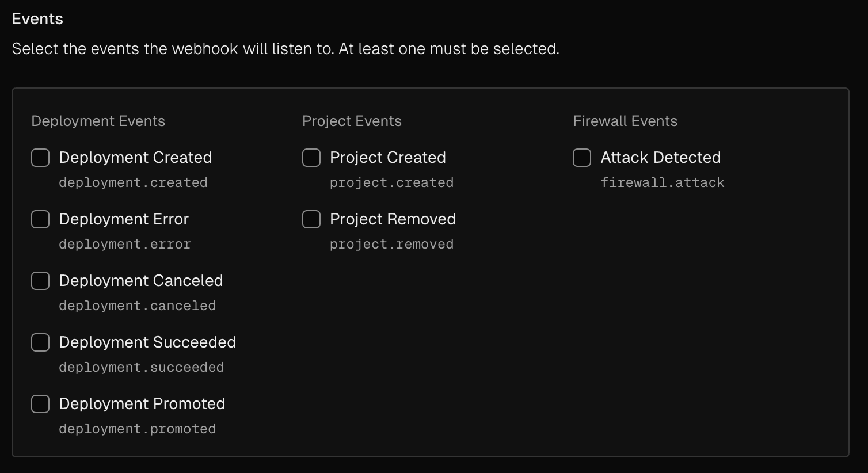Select the Deployment Succeeded event
The image size is (868, 473).
pyautogui.click(x=40, y=342)
